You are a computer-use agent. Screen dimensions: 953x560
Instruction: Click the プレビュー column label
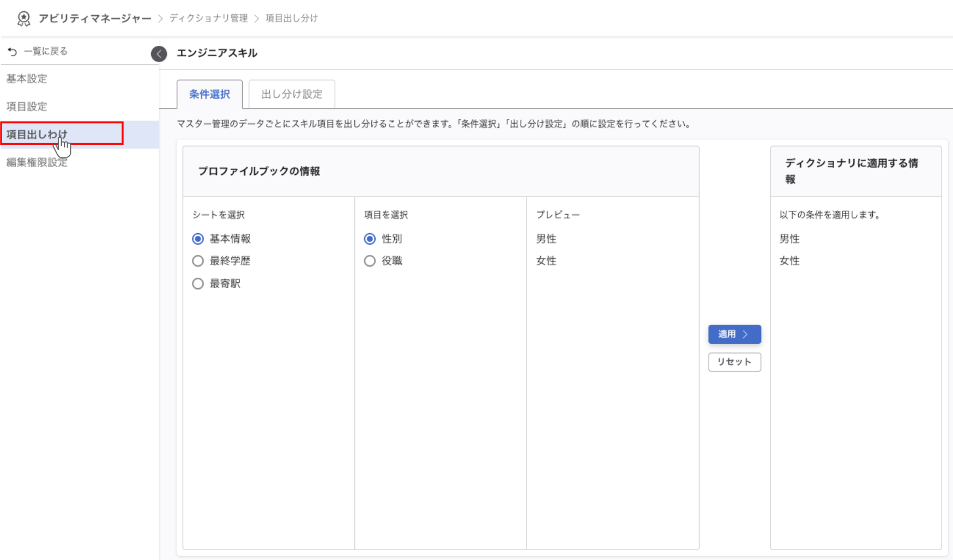tap(558, 215)
